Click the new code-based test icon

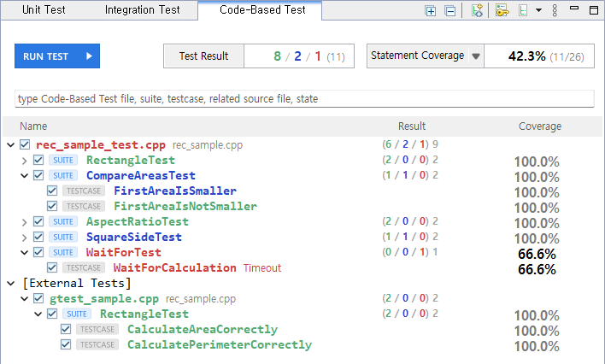[x=478, y=10]
